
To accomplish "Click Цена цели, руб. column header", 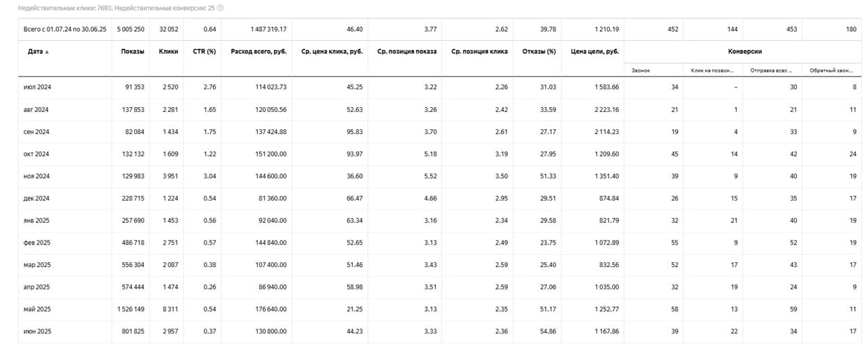I will pos(595,52).
